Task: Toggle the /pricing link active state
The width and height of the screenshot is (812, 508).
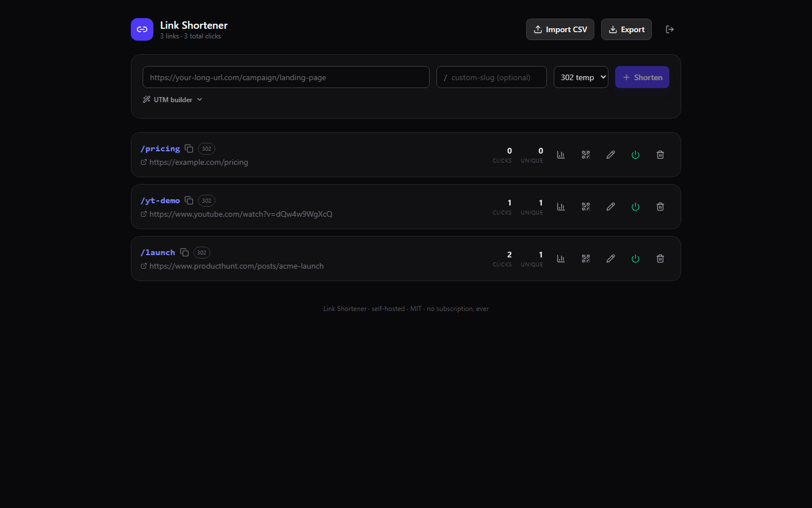Action: pos(636,155)
